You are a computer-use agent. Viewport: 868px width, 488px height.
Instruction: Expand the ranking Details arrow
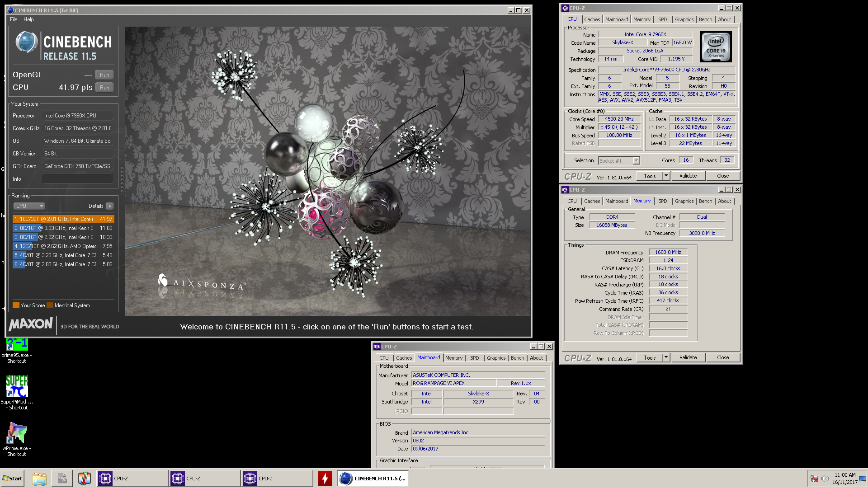110,206
